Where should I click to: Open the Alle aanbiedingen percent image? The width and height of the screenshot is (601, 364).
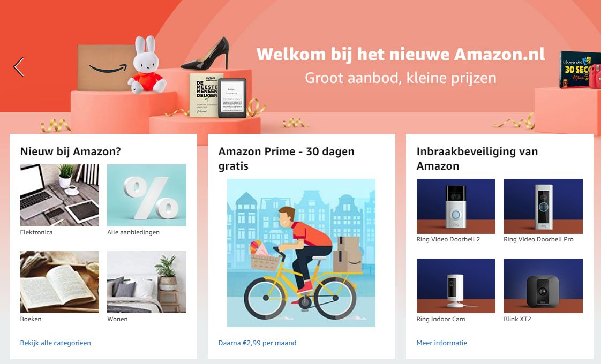(x=147, y=195)
